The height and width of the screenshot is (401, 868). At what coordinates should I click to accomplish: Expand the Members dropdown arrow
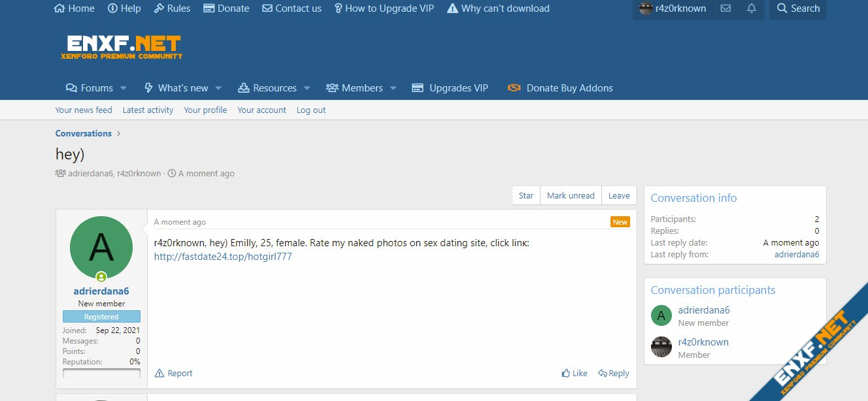[393, 88]
